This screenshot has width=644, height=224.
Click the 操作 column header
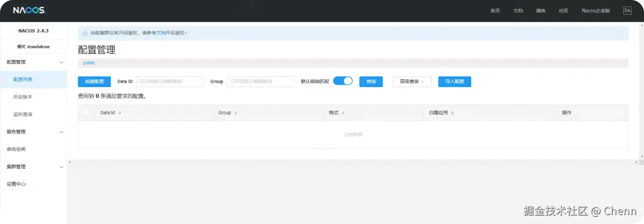(566, 113)
